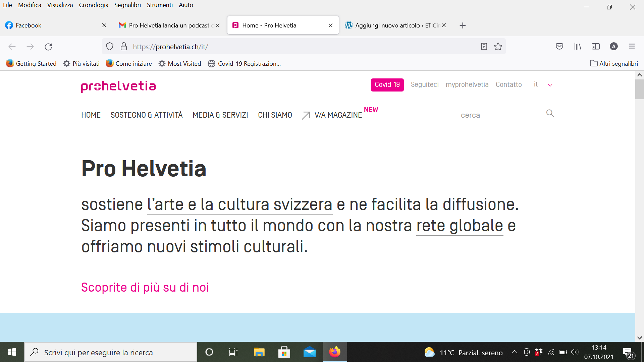Click the website search magnifier icon

click(550, 113)
